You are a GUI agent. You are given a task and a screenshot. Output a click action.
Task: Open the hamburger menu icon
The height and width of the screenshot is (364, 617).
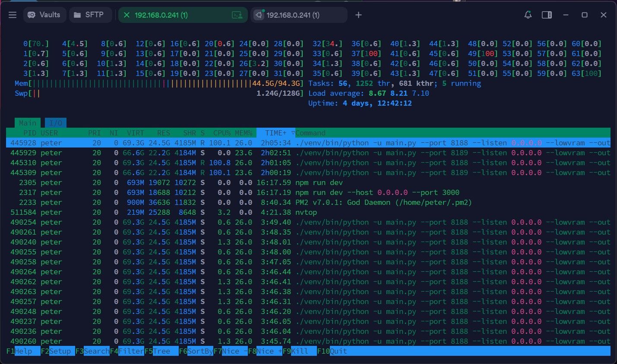pos(13,15)
